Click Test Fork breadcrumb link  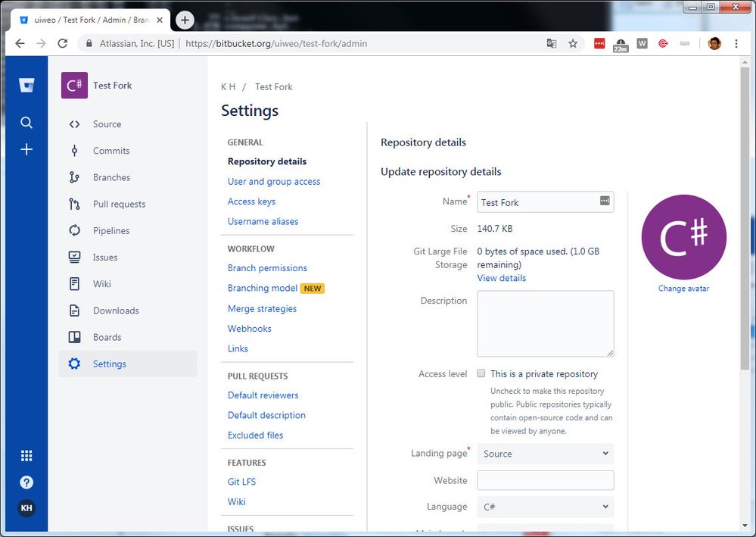click(x=273, y=87)
